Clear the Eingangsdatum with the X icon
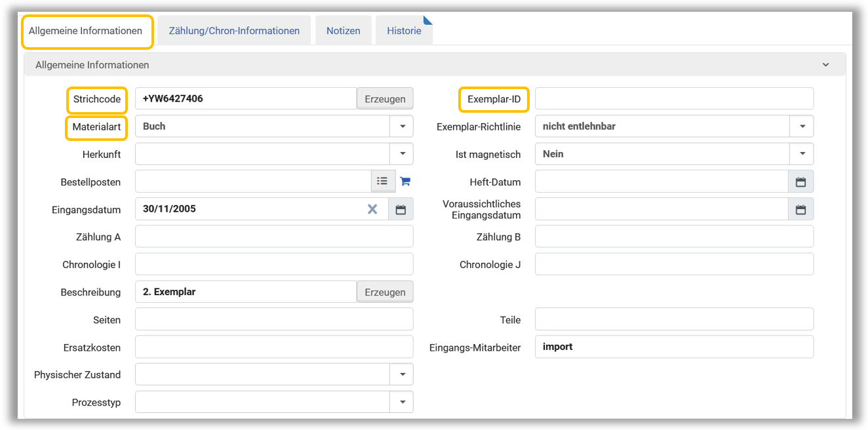The image size is (868, 430). coord(372,209)
